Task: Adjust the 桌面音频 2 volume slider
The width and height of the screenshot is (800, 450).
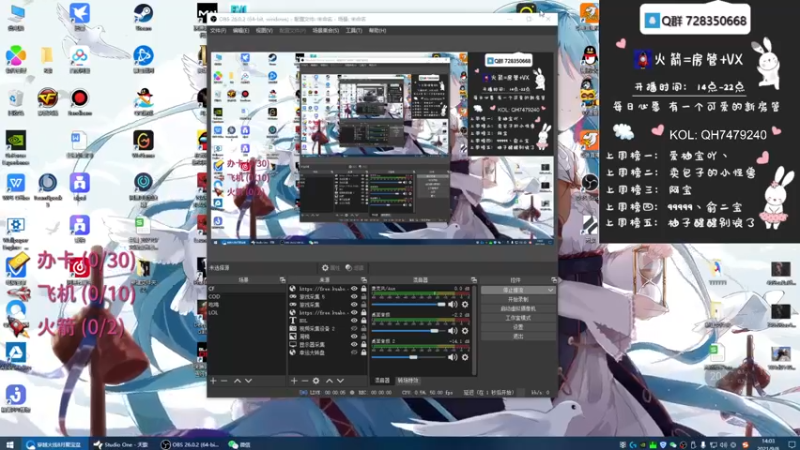Action: pyautogui.click(x=409, y=357)
